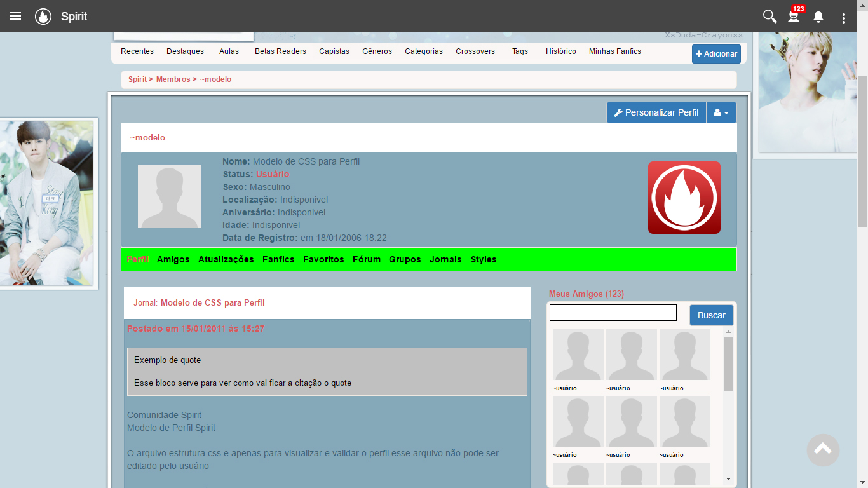This screenshot has width=868, height=488.
Task: Open the Gêneros menu item
Action: click(x=377, y=51)
